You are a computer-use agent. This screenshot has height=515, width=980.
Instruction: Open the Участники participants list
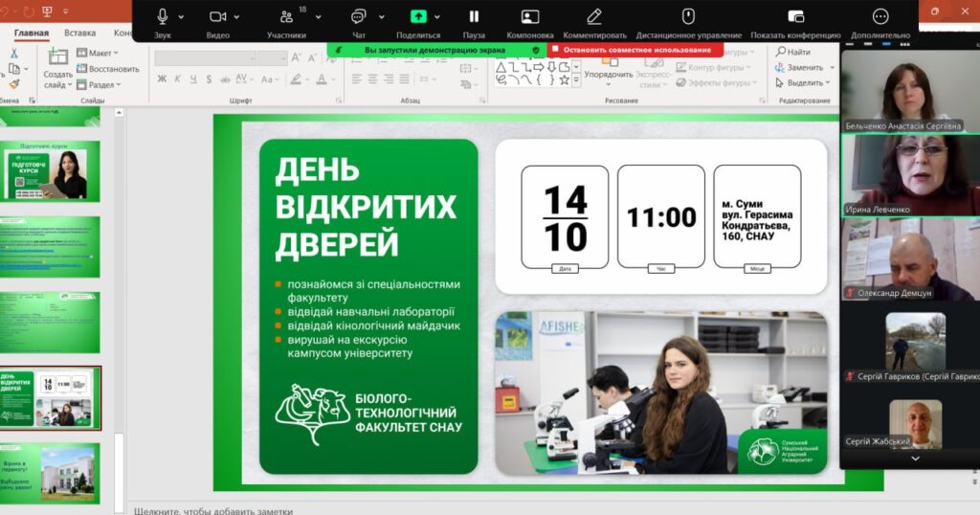coord(286,17)
